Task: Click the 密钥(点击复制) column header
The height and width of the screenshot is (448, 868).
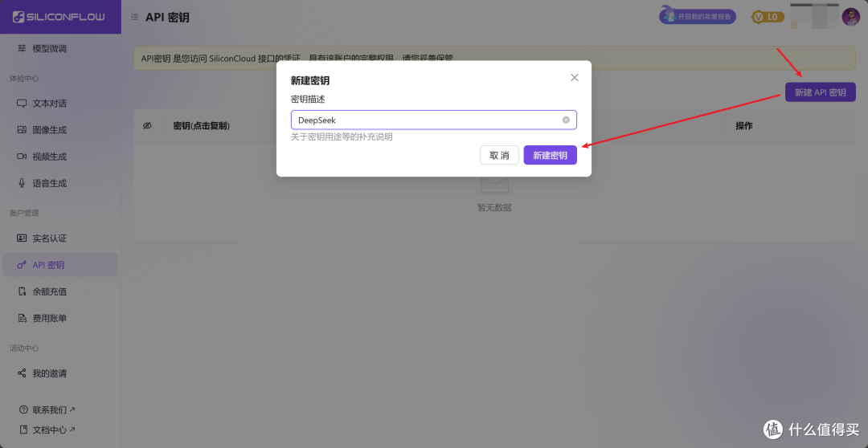Action: tap(202, 125)
